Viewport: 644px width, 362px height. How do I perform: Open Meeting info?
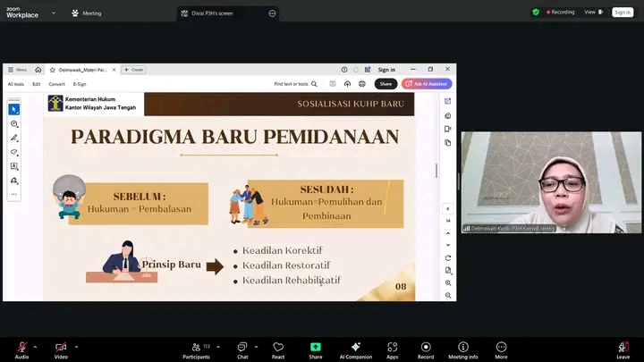[462, 348]
